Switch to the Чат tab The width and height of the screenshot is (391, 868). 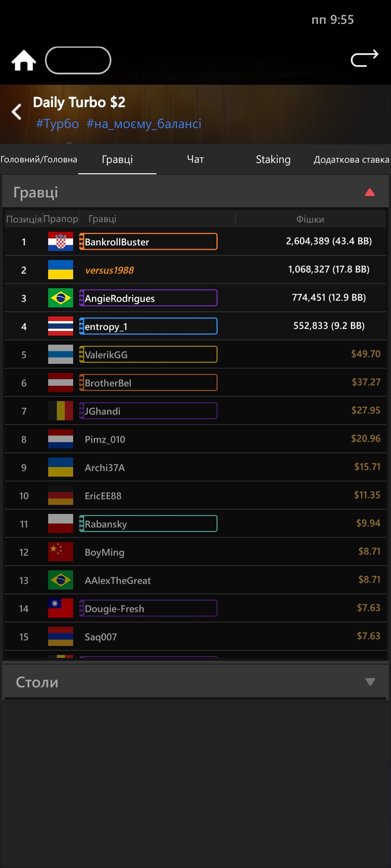pyautogui.click(x=195, y=159)
